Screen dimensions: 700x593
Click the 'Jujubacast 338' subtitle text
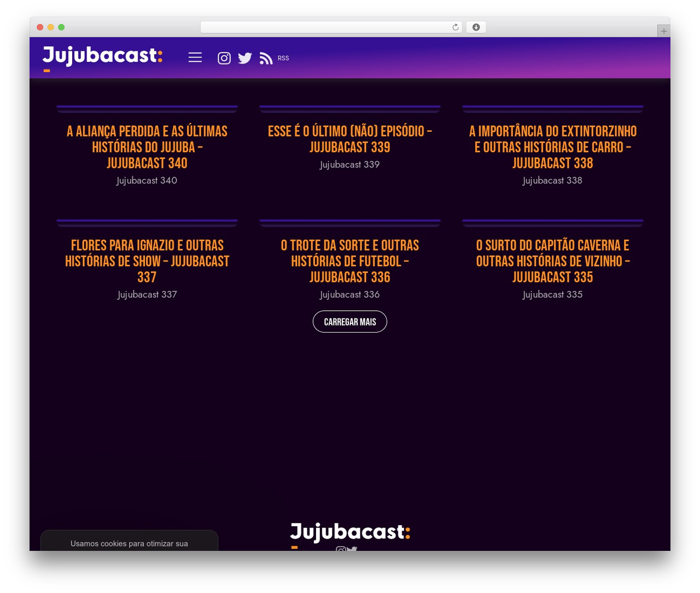[x=553, y=181]
